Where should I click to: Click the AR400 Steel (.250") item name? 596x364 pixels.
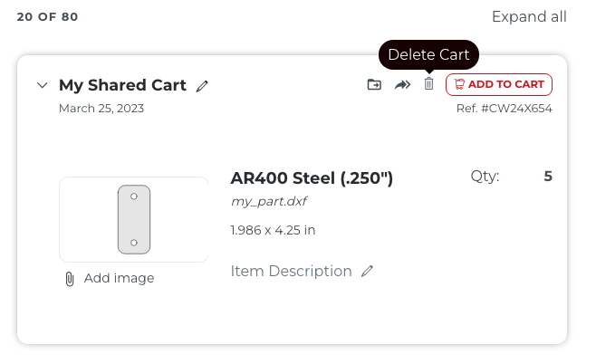pos(312,177)
